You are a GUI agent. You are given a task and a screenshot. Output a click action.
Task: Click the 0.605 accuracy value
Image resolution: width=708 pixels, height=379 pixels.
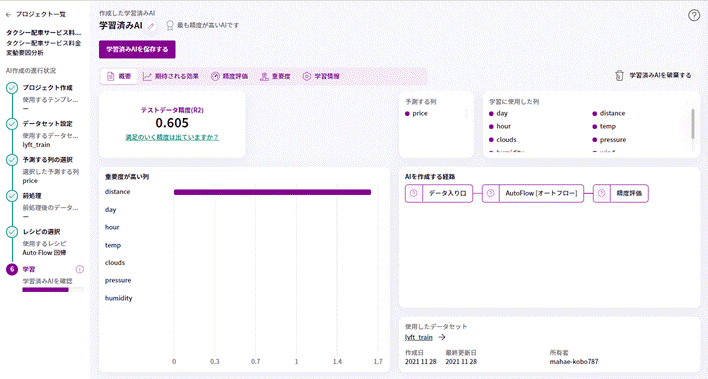(172, 123)
